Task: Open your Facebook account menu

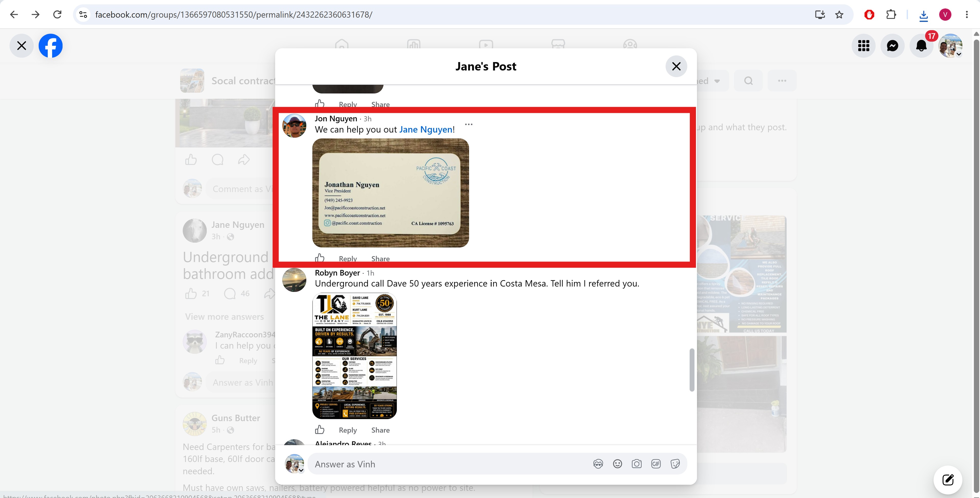Action: click(950, 46)
